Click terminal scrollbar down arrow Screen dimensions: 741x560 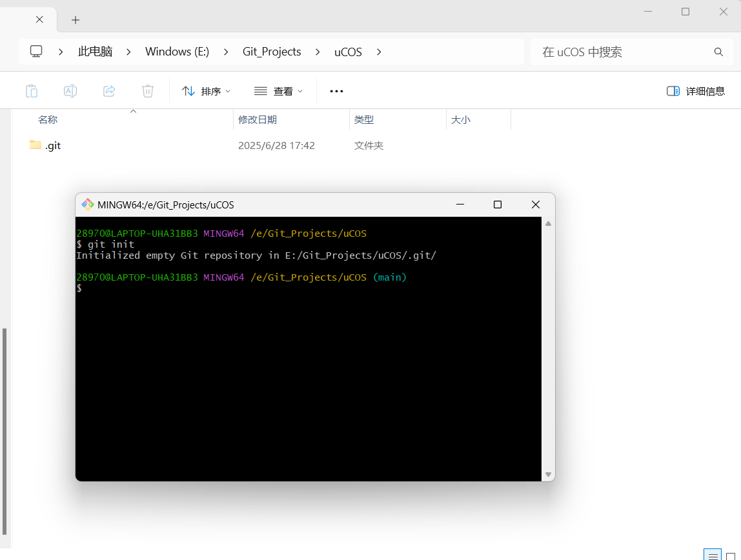point(548,475)
